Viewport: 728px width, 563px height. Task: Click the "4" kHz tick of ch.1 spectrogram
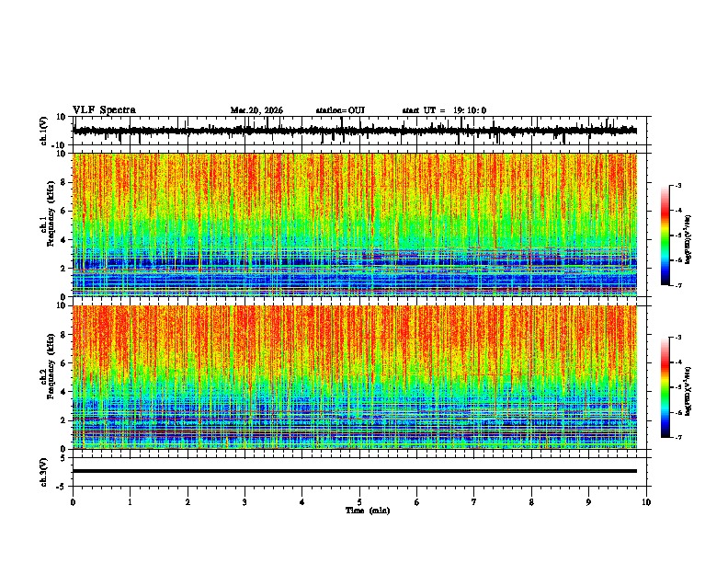point(63,240)
